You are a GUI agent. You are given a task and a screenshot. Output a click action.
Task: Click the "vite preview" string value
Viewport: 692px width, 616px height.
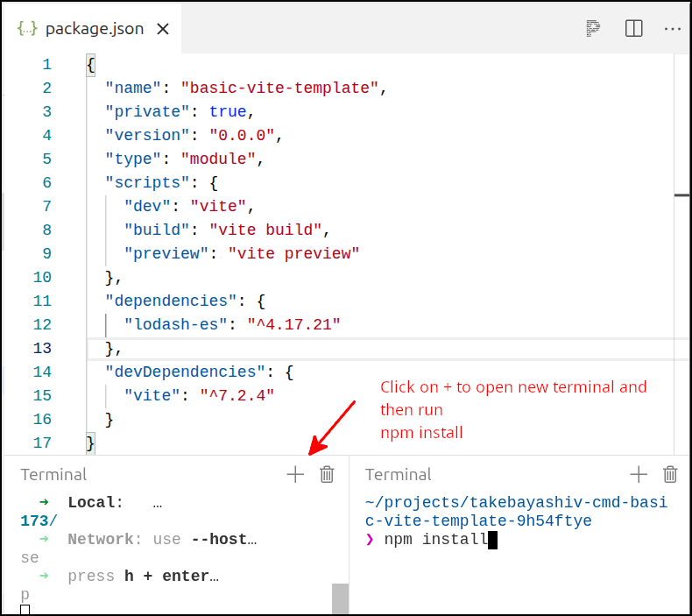(x=293, y=253)
